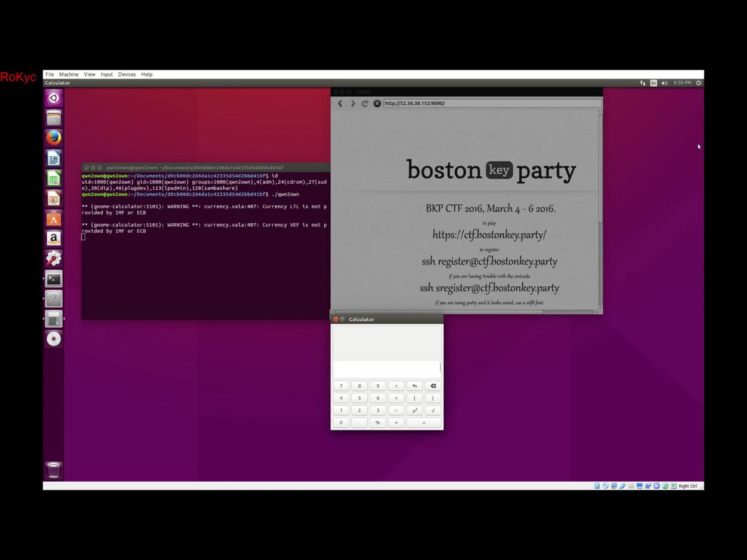Click the calculator divide key
The image size is (747, 560).
point(396,386)
